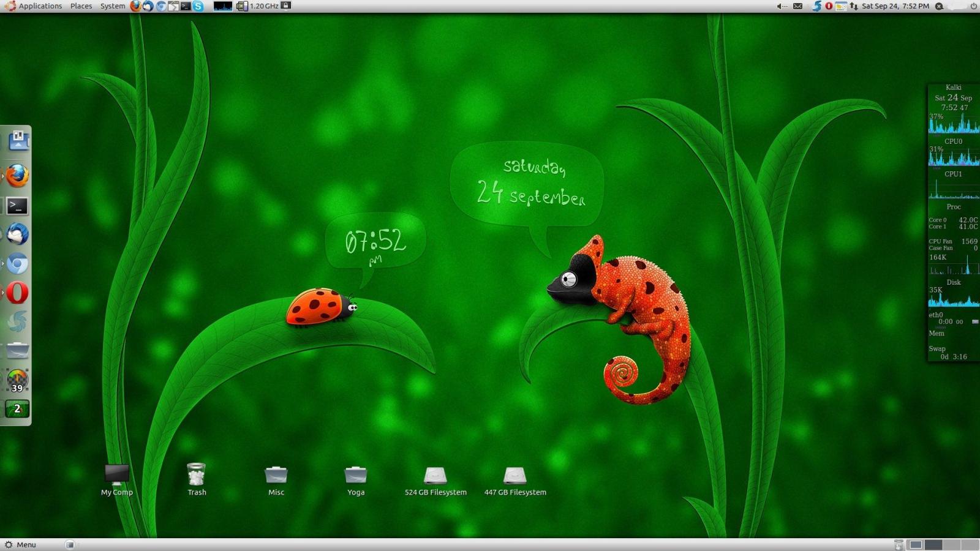
Task: Open the terminal from the left dock
Action: [17, 206]
